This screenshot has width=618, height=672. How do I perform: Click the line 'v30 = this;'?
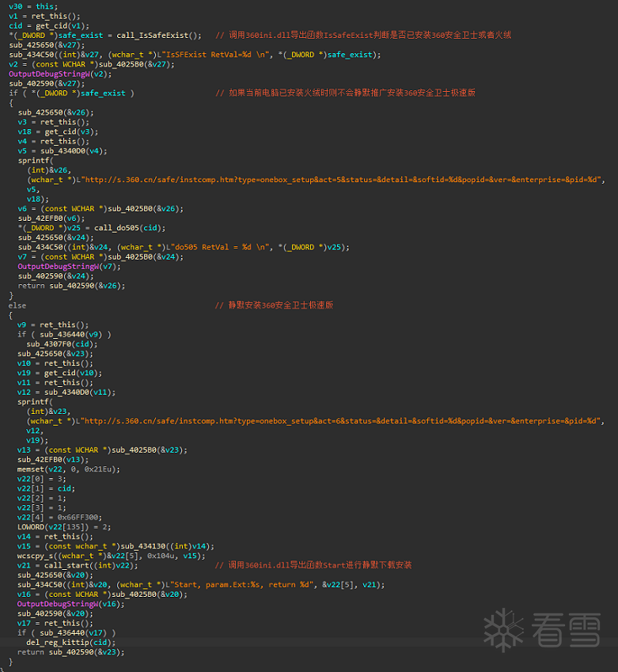tap(33, 6)
